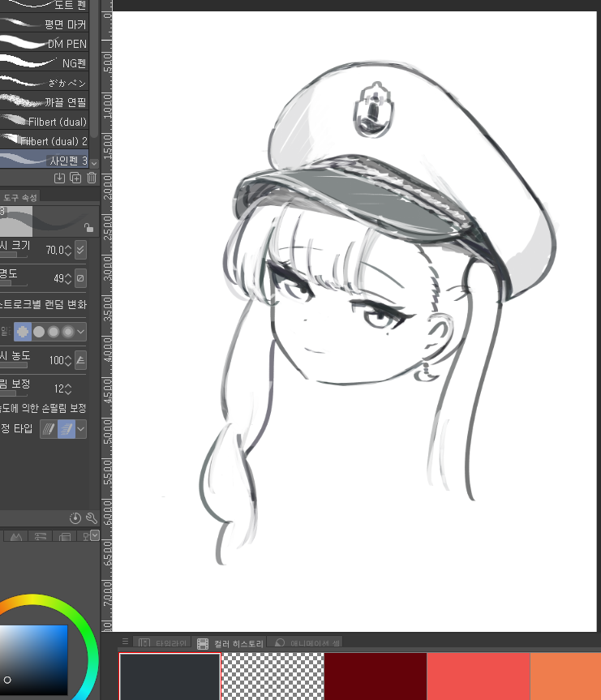Image resolution: width=601 pixels, height=700 pixels.
Task: Switch to the color set panel tab icon
Action: (x=65, y=536)
